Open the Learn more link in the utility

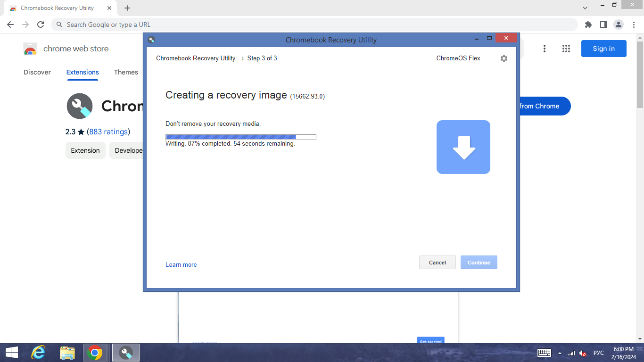181,265
